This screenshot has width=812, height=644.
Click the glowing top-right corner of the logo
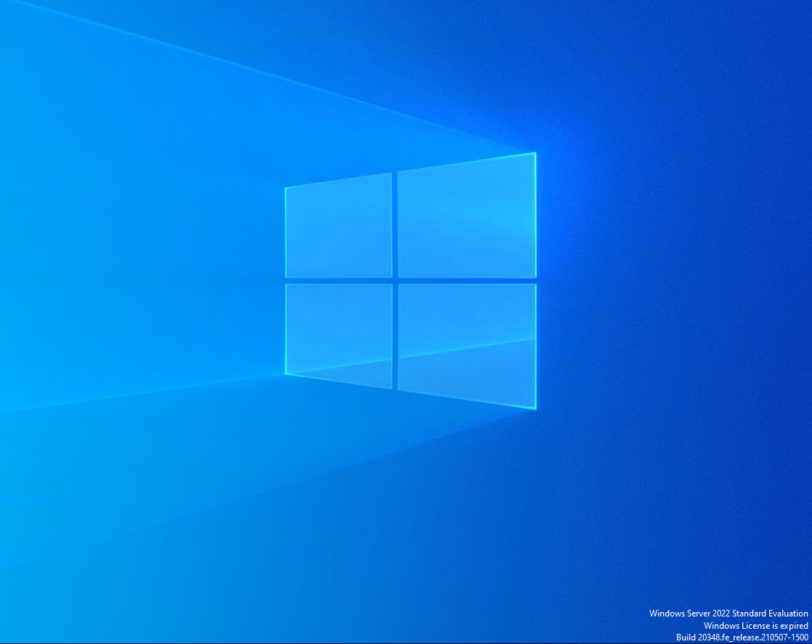[x=535, y=154]
